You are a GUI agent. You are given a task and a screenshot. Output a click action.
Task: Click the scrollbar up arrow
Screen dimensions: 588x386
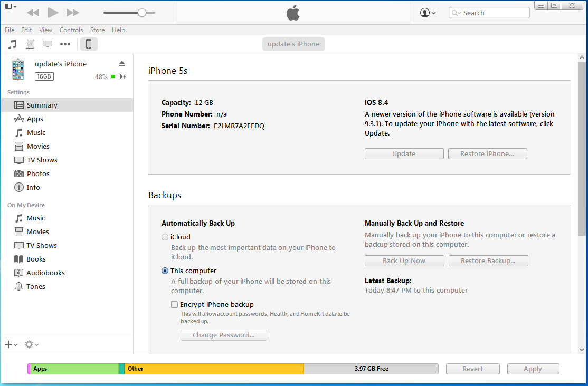click(582, 57)
